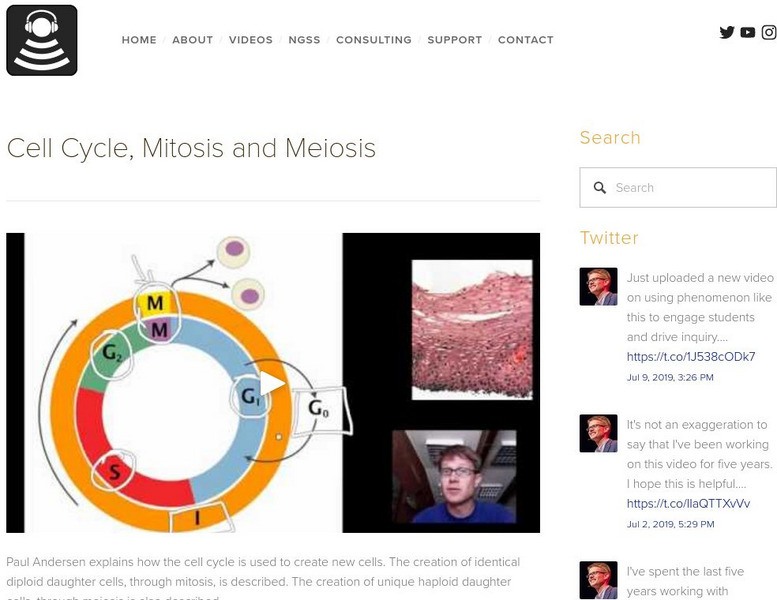The width and height of the screenshot is (777, 600).
Task: Open the Instagram social icon
Action: [x=769, y=32]
